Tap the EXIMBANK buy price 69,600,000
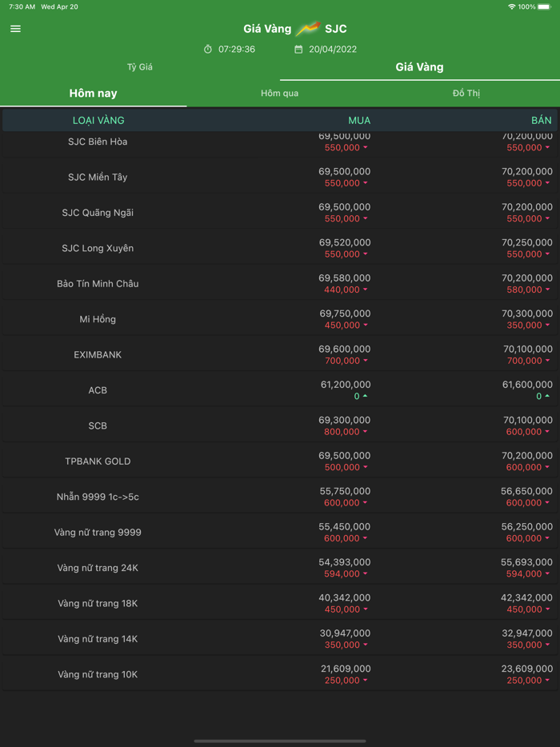Viewport: 560px width, 747px height. pos(345,350)
